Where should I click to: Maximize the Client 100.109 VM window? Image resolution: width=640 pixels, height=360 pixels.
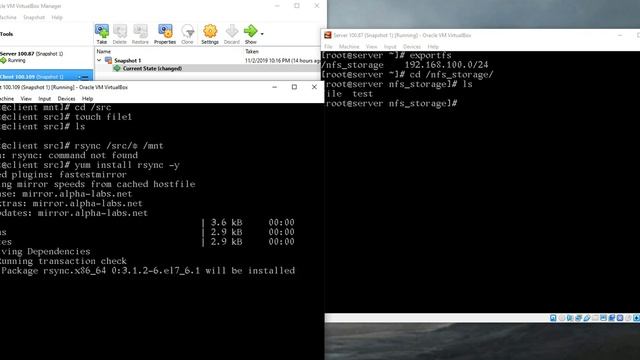tap(294, 87)
